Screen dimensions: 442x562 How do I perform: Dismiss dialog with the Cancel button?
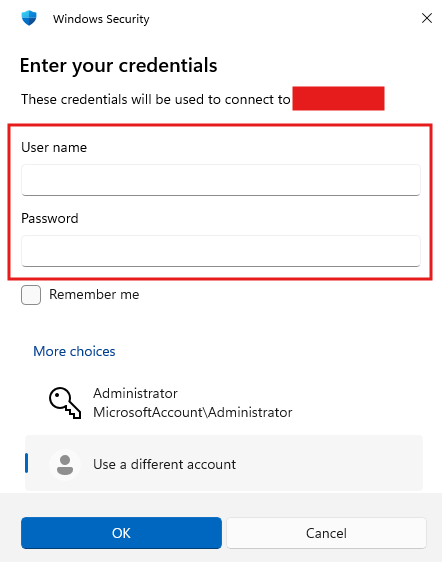pyautogui.click(x=326, y=533)
